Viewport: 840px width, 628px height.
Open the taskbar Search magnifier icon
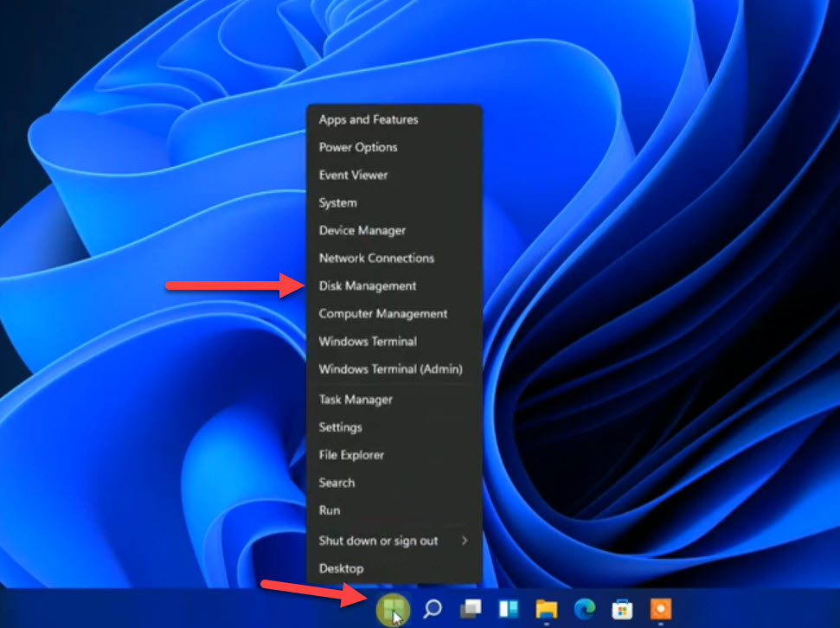pyautogui.click(x=433, y=609)
